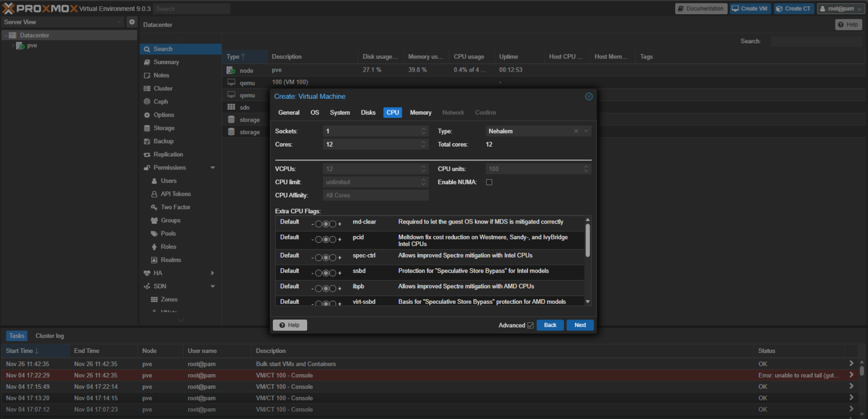This screenshot has width=868, height=419.
Task: Open Storage in Datacenter sidebar
Action: click(x=164, y=128)
